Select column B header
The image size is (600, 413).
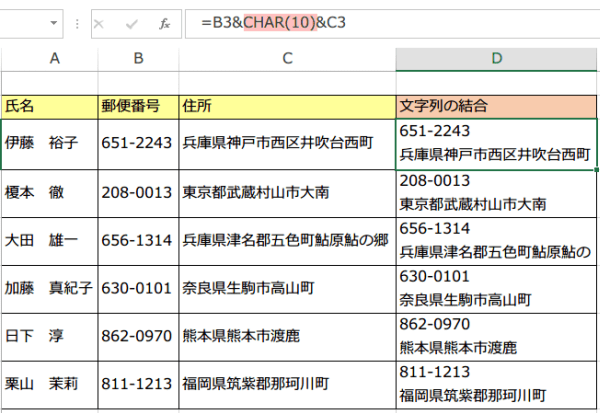tap(139, 59)
